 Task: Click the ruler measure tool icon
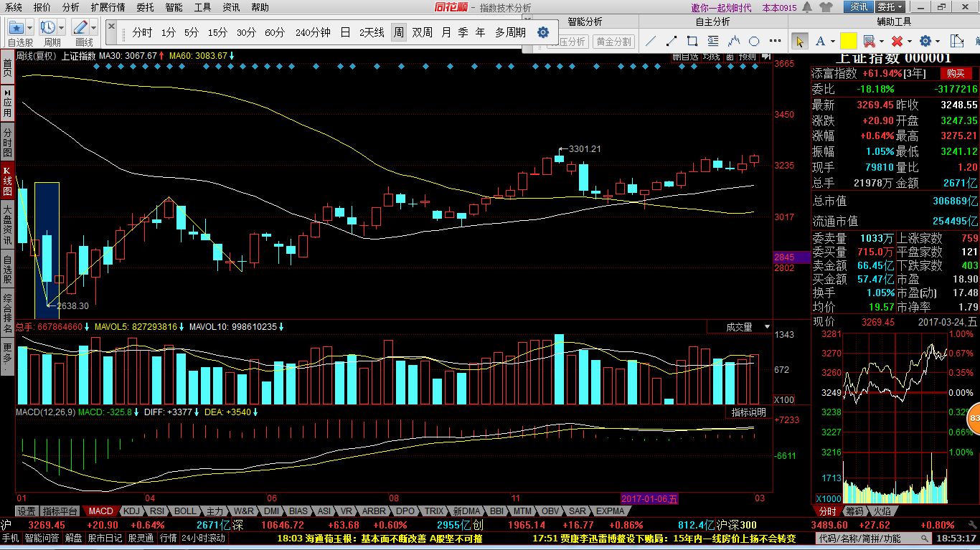956,42
